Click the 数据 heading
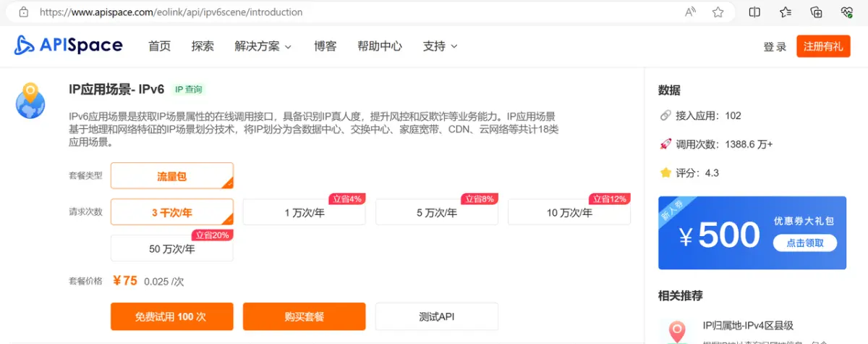This screenshot has width=868, height=344. click(669, 91)
